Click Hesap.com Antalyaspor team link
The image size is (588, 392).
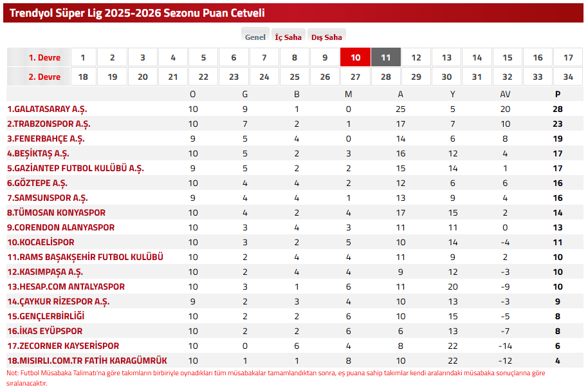(66, 286)
